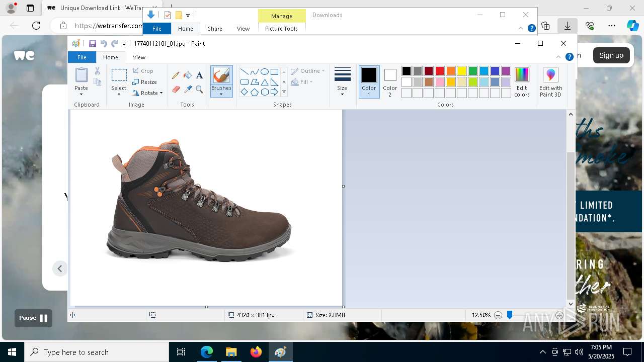
Task: Click Task View on the taskbar
Action: 181,352
